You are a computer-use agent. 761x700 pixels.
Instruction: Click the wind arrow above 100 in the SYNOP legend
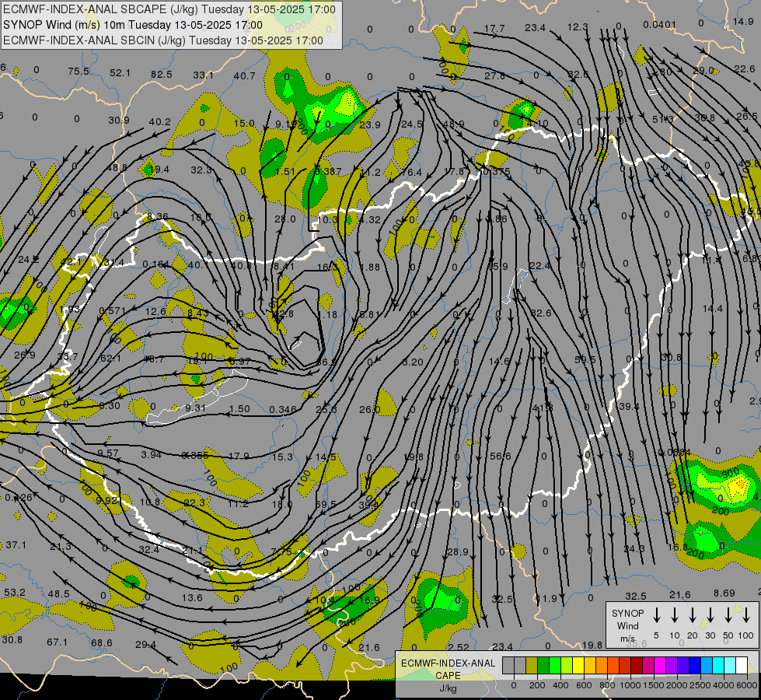[x=746, y=615]
